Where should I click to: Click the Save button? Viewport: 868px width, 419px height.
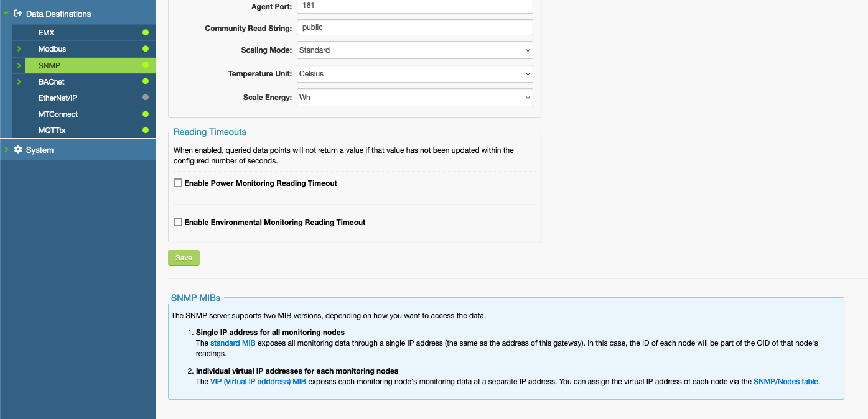(184, 257)
